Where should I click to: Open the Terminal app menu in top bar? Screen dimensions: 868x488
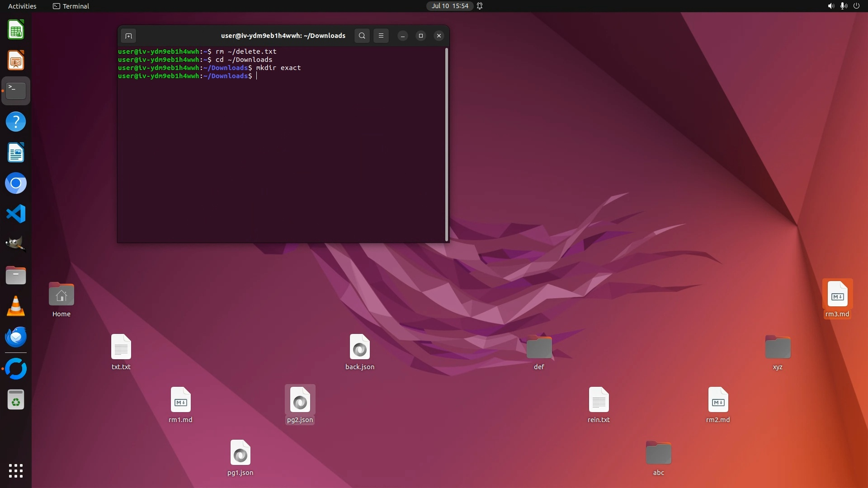coord(71,6)
